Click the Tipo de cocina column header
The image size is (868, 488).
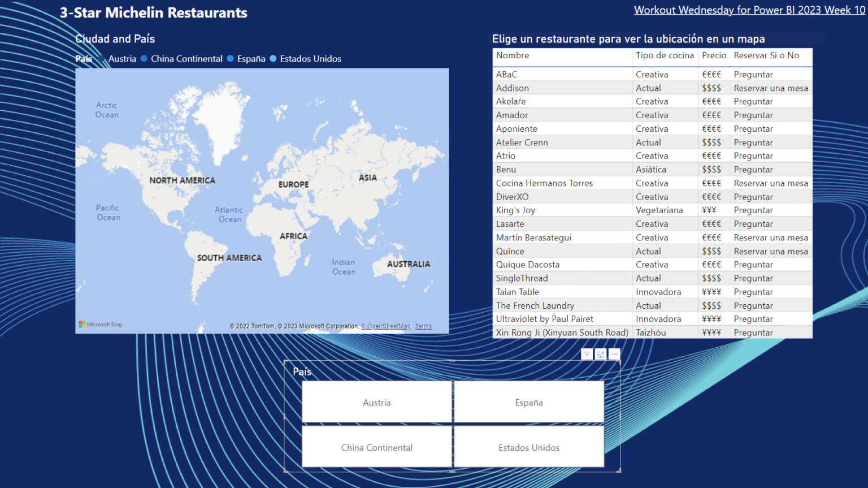[664, 55]
